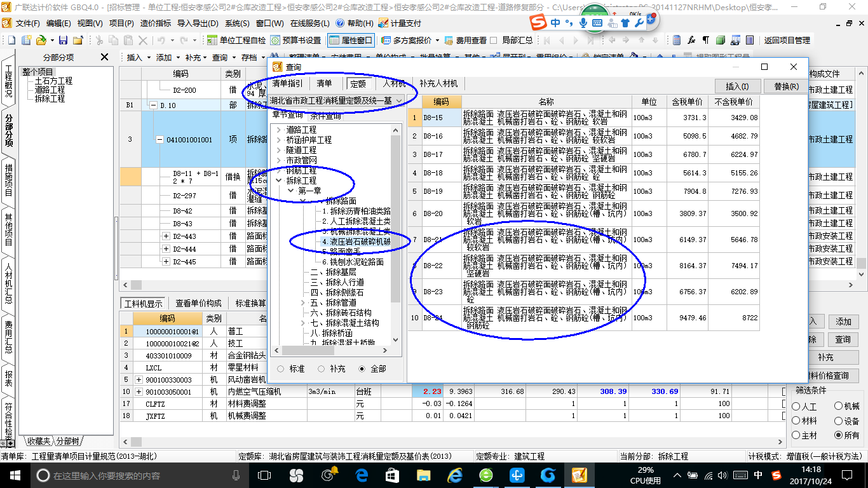Select the 设备 filter radio button
Image resolution: width=868 pixels, height=488 pixels.
tap(839, 421)
